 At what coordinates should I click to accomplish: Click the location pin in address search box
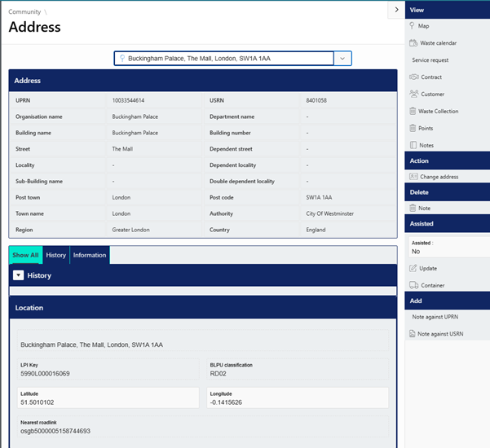pos(122,58)
